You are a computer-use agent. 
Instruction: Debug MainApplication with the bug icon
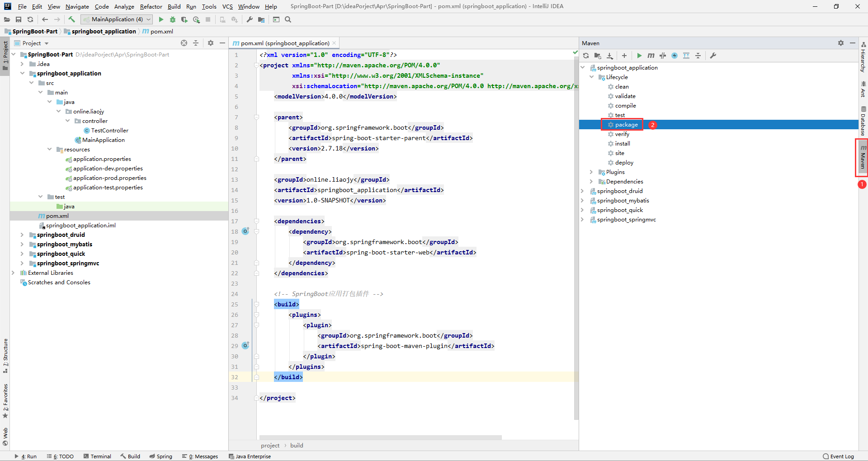pyautogui.click(x=173, y=19)
